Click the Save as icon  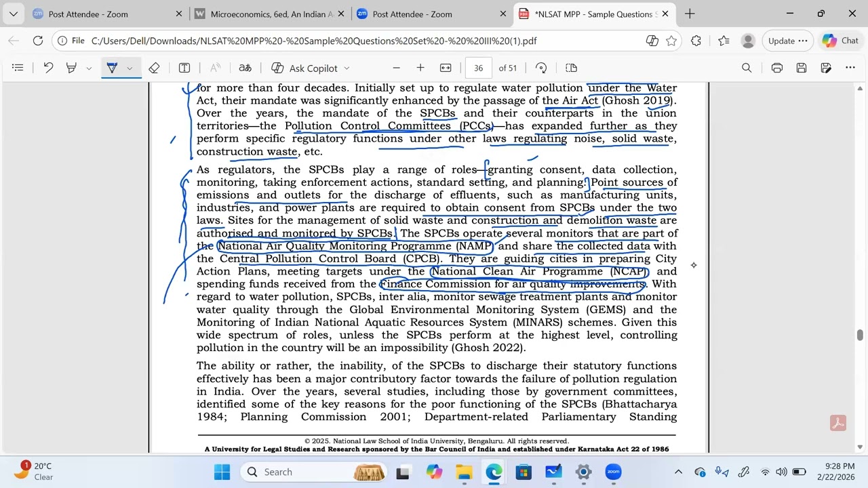point(826,68)
